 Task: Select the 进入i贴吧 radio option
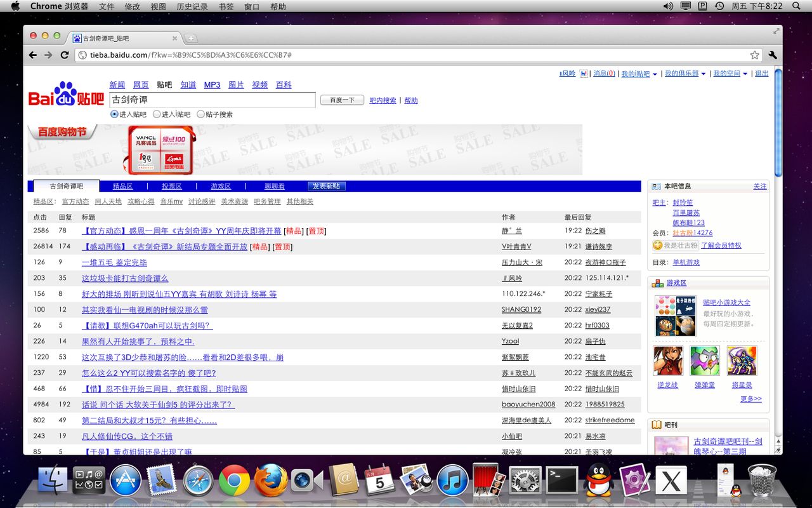[x=157, y=114]
